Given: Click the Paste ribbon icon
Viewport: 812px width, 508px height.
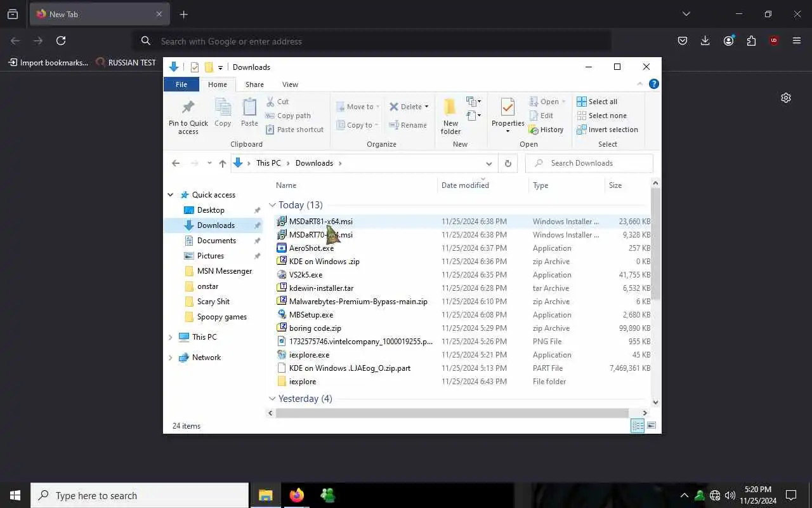Looking at the screenshot, I should click(x=249, y=107).
